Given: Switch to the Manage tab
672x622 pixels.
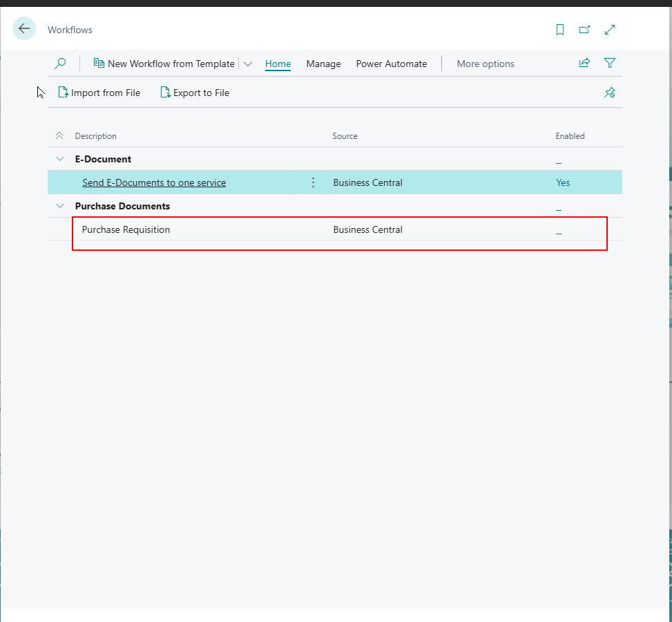Looking at the screenshot, I should pyautogui.click(x=323, y=64).
